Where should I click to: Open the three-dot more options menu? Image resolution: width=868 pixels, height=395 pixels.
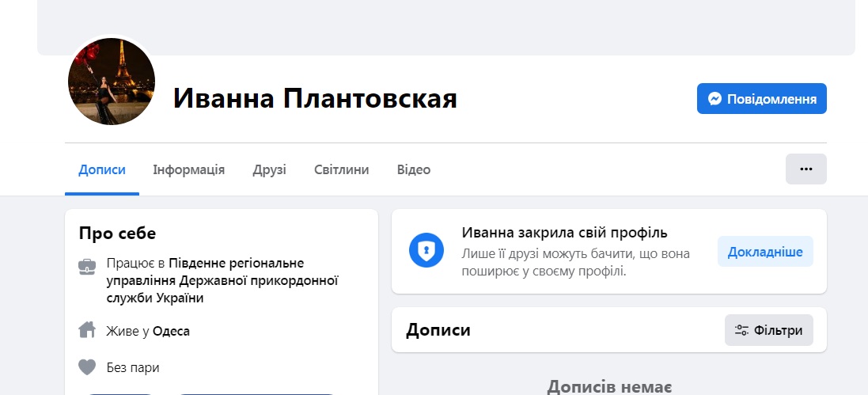(805, 169)
